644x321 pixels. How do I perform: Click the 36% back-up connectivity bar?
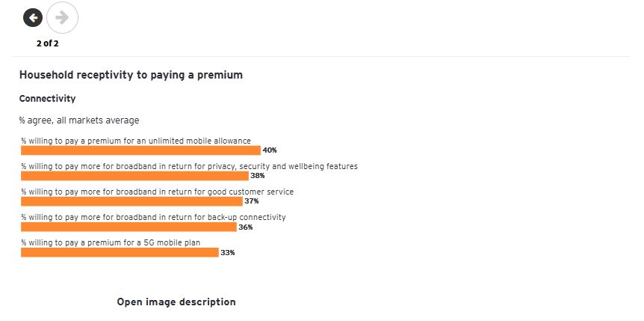[x=129, y=227]
